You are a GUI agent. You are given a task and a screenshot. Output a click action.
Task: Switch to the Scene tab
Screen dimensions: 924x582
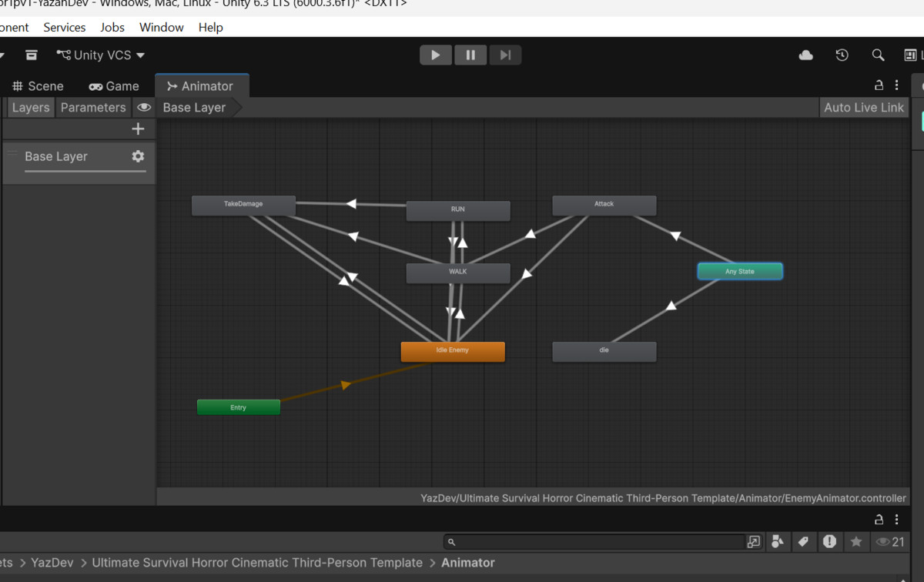(x=38, y=86)
